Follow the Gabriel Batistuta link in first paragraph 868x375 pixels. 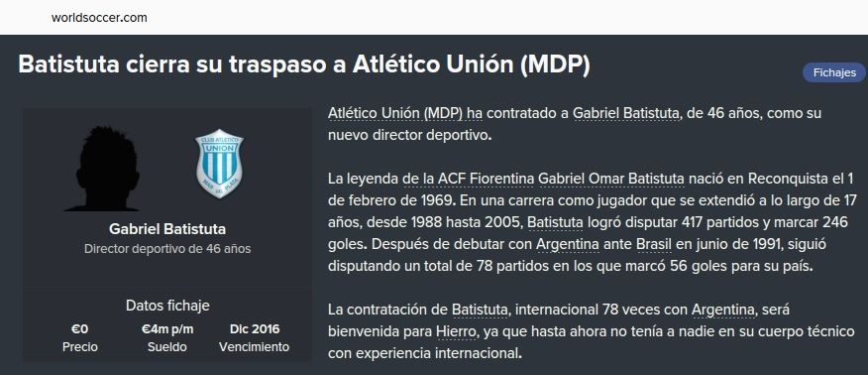625,113
